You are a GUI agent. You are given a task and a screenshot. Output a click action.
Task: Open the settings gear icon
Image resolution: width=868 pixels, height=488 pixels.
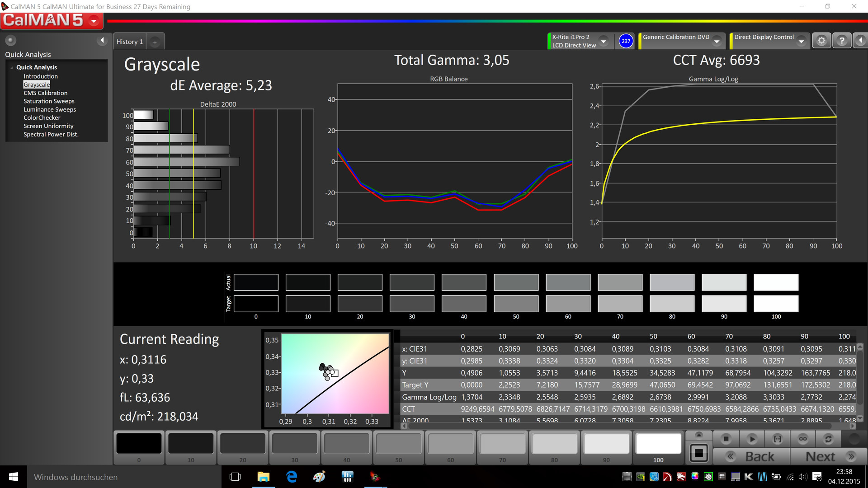(x=821, y=41)
